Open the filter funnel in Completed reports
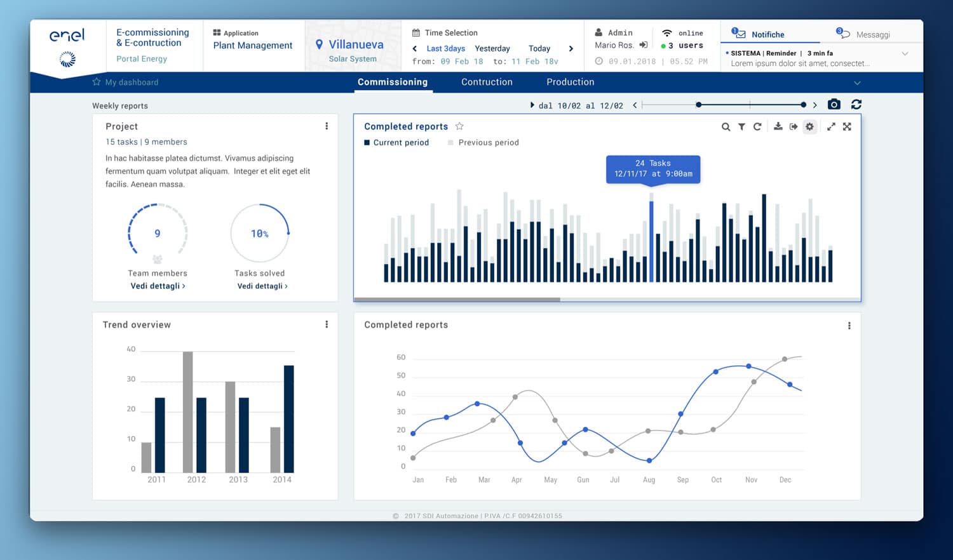The width and height of the screenshot is (953, 560). [741, 127]
